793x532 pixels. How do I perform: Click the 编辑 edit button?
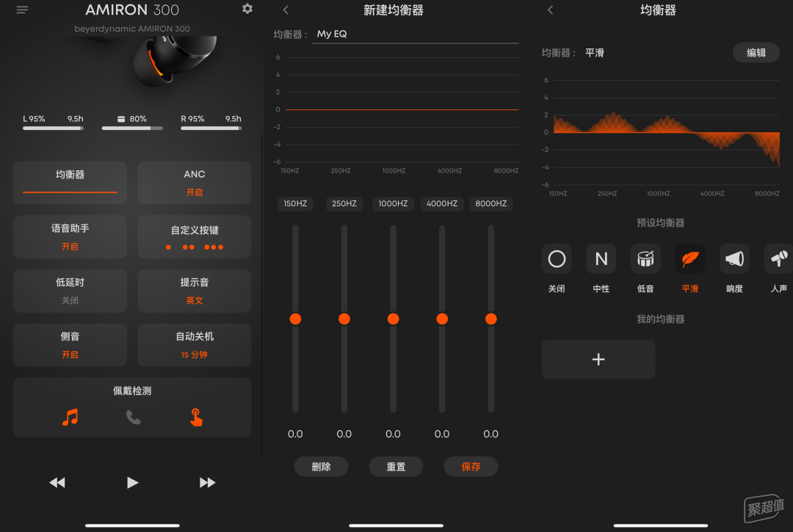tap(756, 53)
